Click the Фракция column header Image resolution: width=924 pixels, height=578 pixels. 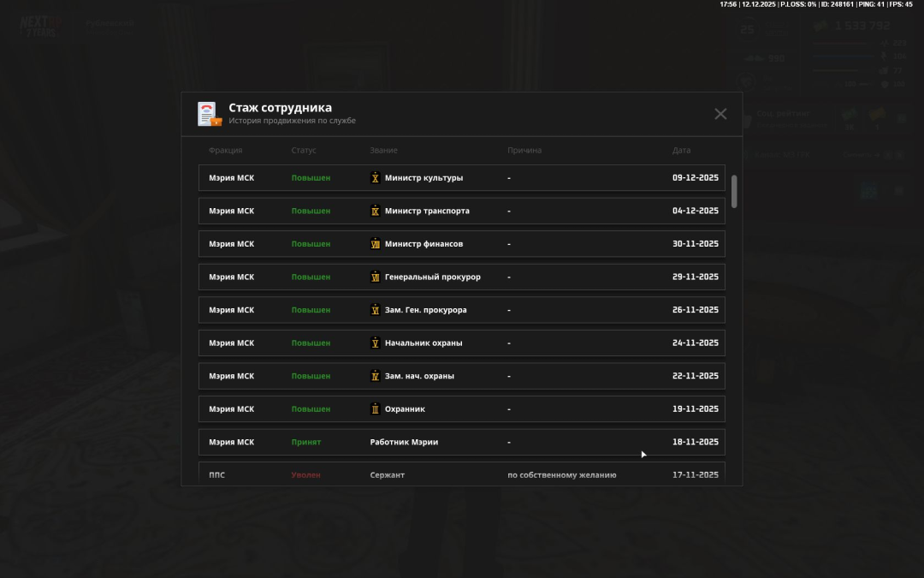pos(225,151)
